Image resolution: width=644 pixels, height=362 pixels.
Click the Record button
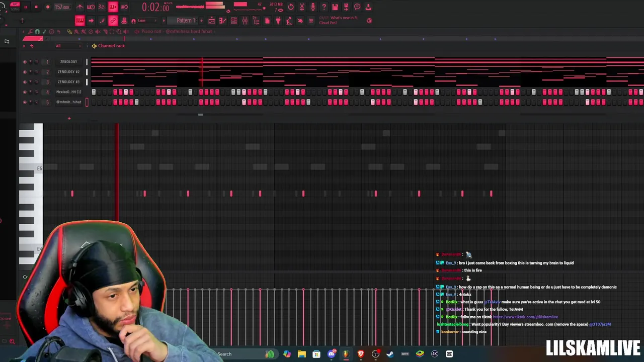point(48,7)
